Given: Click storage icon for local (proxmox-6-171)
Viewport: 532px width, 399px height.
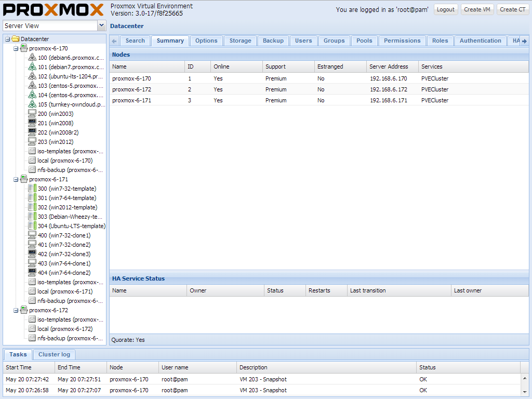Looking at the screenshot, I should 32,291.
